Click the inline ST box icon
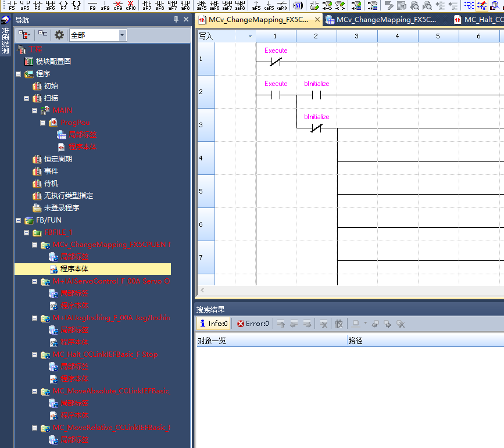 tap(298, 5)
